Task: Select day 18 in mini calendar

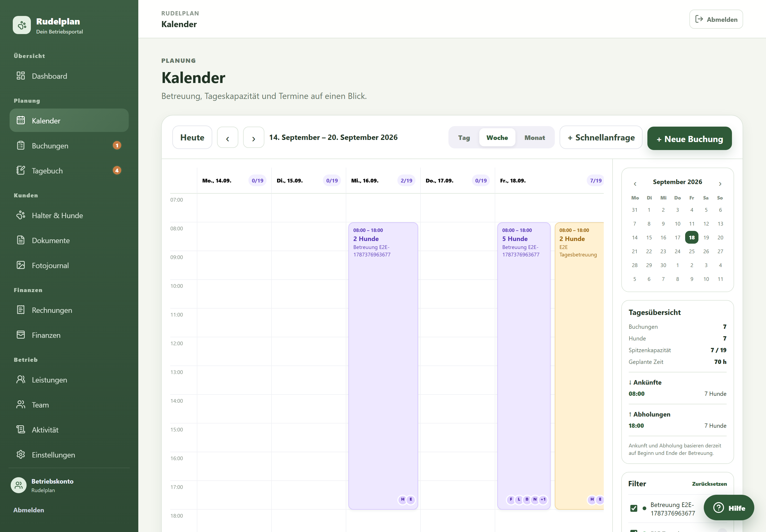Action: point(692,237)
